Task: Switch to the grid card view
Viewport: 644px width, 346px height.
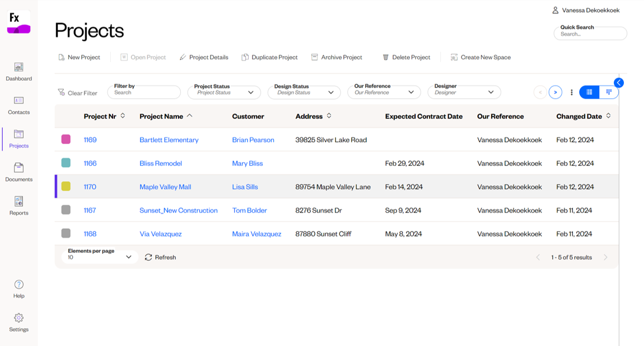Action: (609, 92)
